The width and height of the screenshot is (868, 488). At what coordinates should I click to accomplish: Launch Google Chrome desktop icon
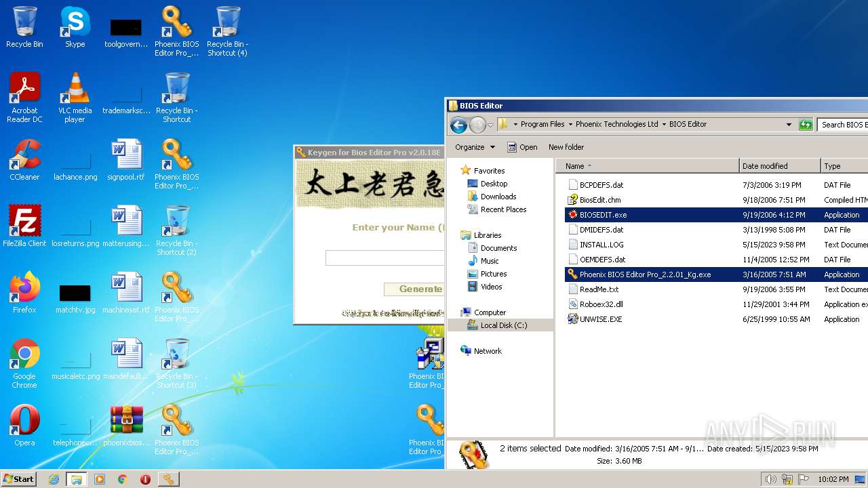click(x=24, y=363)
